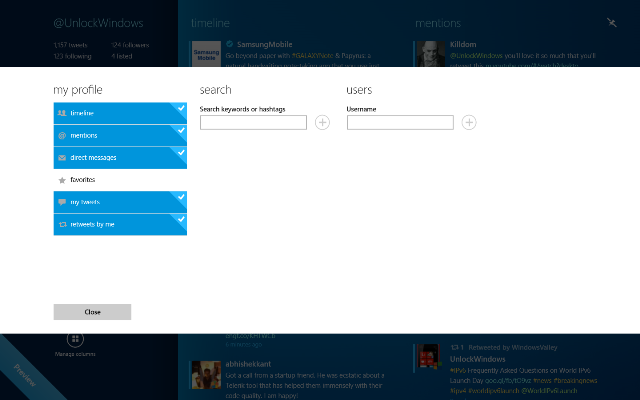Toggle the mentions column option
Screen dimensions: 640x400
(120, 136)
